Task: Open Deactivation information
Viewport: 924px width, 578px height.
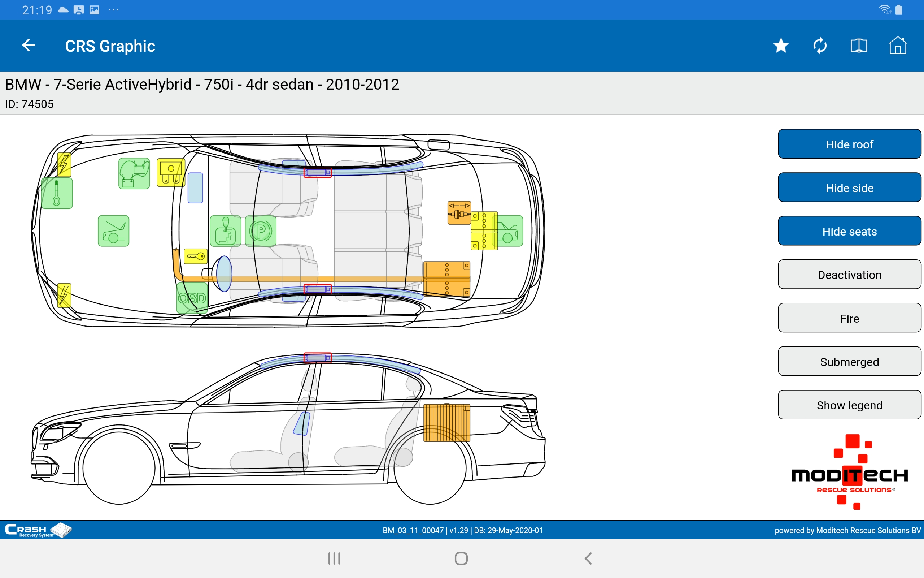Action: [850, 275]
